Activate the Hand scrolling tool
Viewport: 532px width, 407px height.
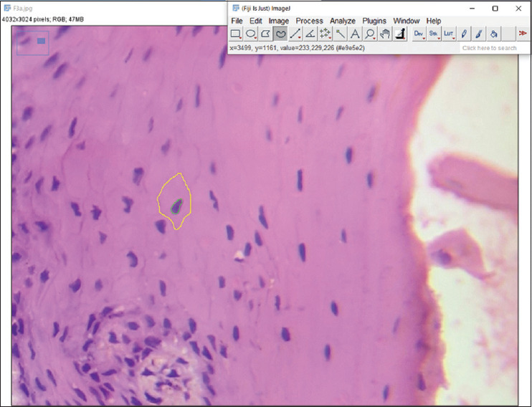click(x=384, y=34)
